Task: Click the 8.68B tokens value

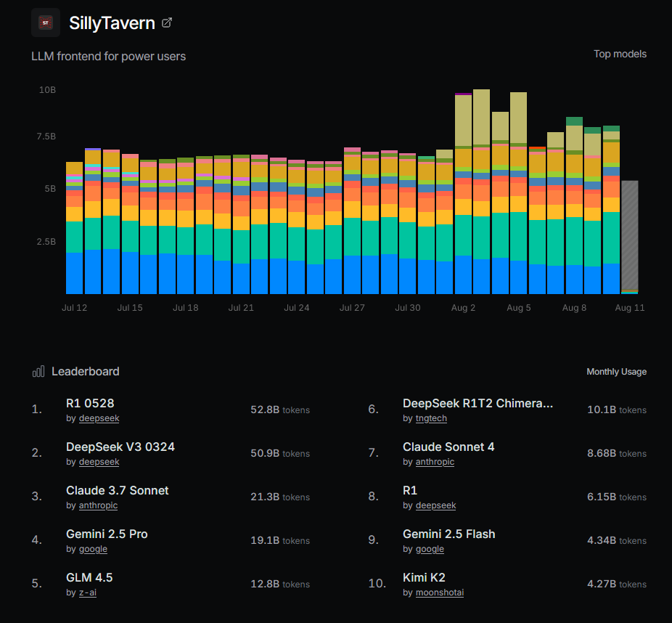Action: click(617, 454)
